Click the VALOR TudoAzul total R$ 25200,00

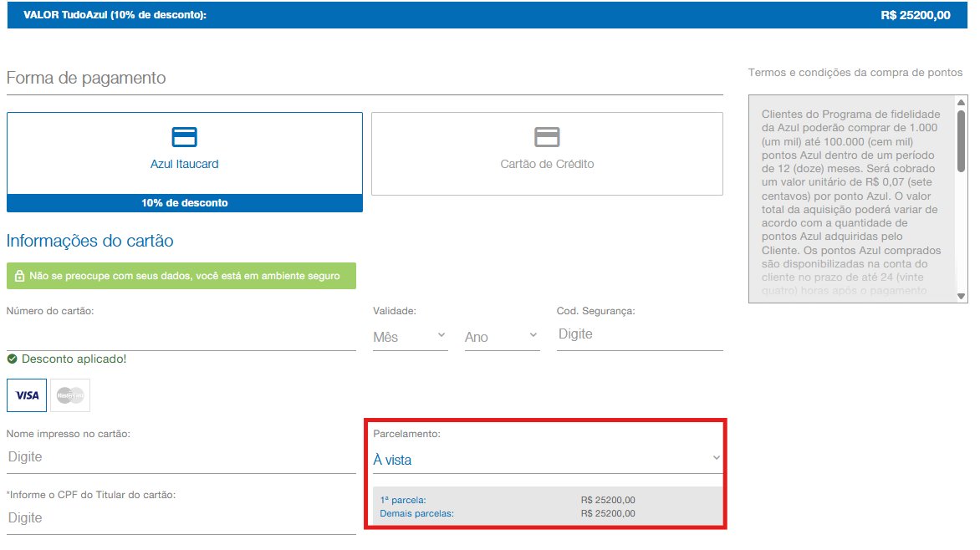click(916, 15)
